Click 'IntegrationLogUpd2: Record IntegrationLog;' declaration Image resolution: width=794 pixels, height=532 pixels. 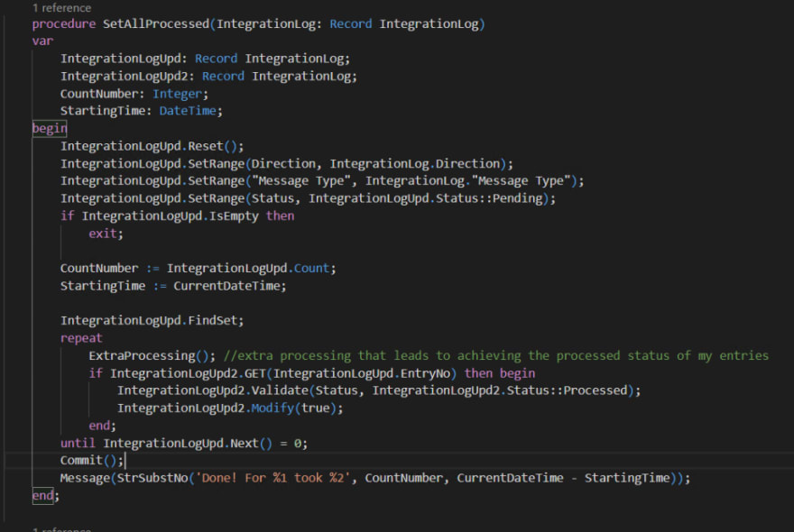pos(208,77)
